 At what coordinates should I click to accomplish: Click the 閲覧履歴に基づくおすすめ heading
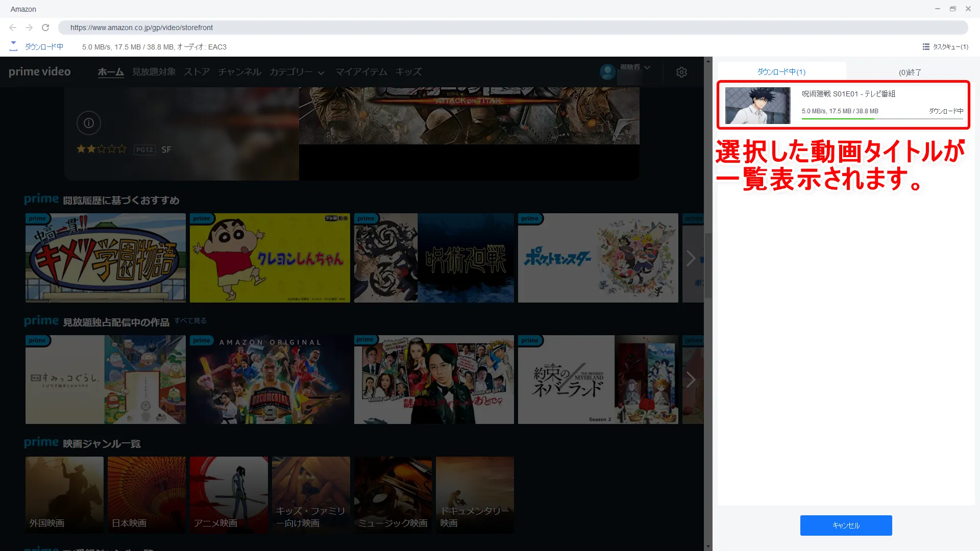click(121, 201)
